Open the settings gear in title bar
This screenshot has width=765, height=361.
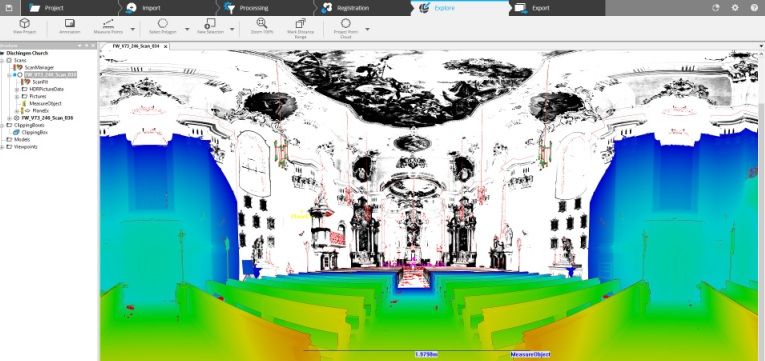(x=735, y=8)
